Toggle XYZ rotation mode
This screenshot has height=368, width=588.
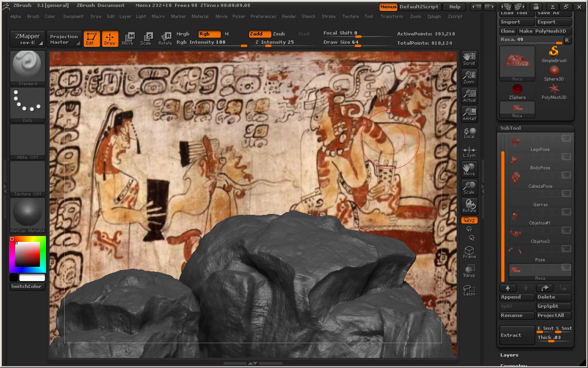(469, 220)
